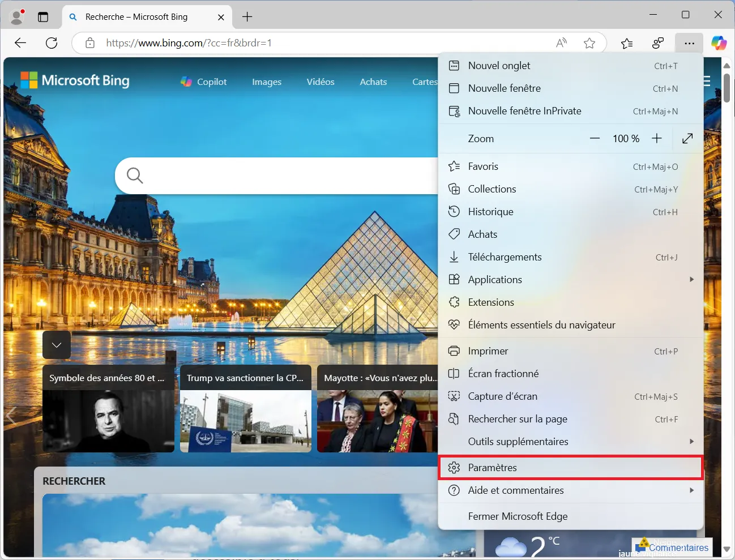The height and width of the screenshot is (560, 735).
Task: Close the Recherche – Microsoft Bing tab
Action: click(x=221, y=17)
